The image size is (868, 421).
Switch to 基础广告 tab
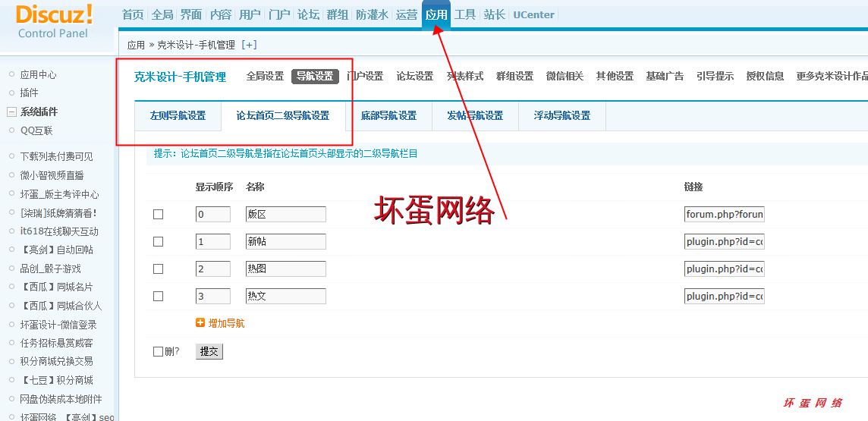(x=665, y=77)
